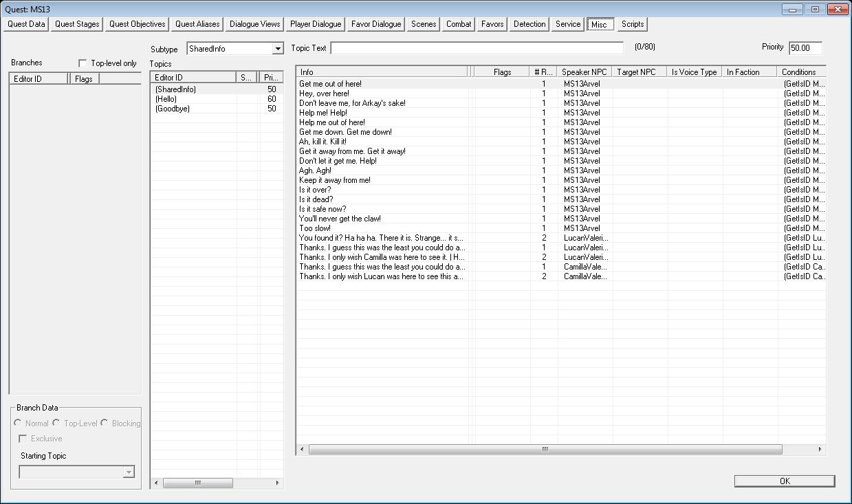The image size is (852, 504).
Task: Click the Topics Editor ID column header
Action: tap(193, 78)
